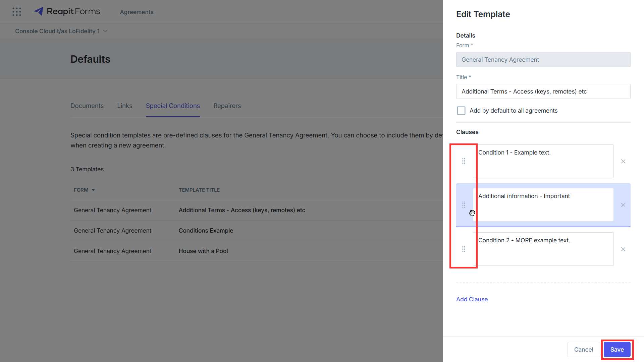Delete the Additional information - Important clause
The image size is (644, 362).
point(623,205)
